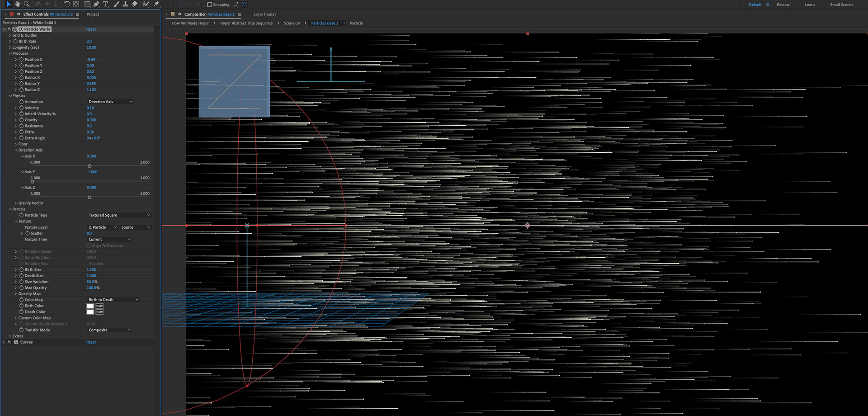Toggle lock on Composition viewer panel
The image size is (868, 416).
[x=179, y=14]
